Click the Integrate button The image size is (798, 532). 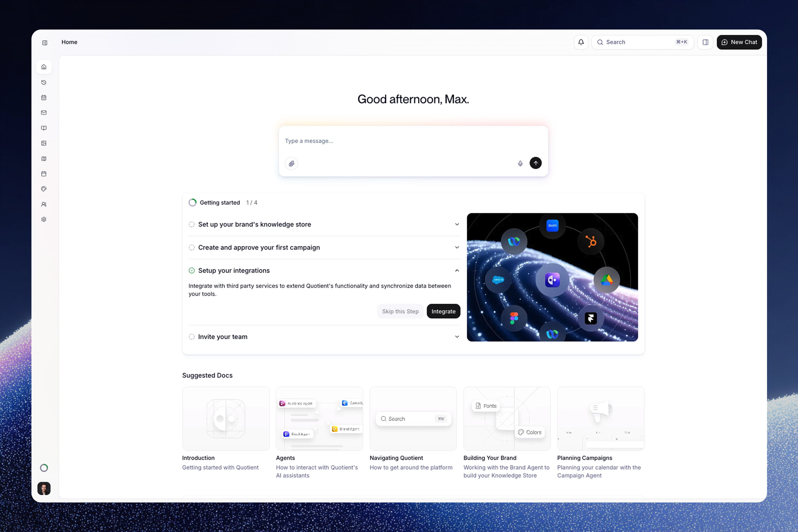pyautogui.click(x=443, y=311)
